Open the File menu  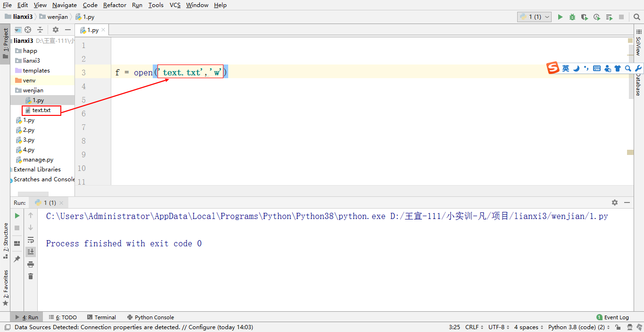[x=7, y=5]
